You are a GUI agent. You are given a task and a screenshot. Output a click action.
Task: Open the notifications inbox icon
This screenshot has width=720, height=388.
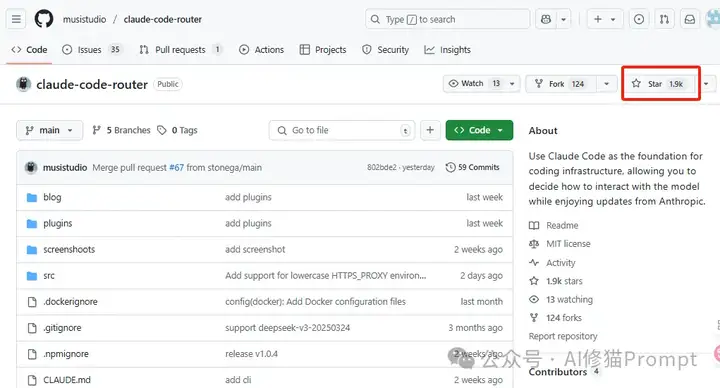690,19
